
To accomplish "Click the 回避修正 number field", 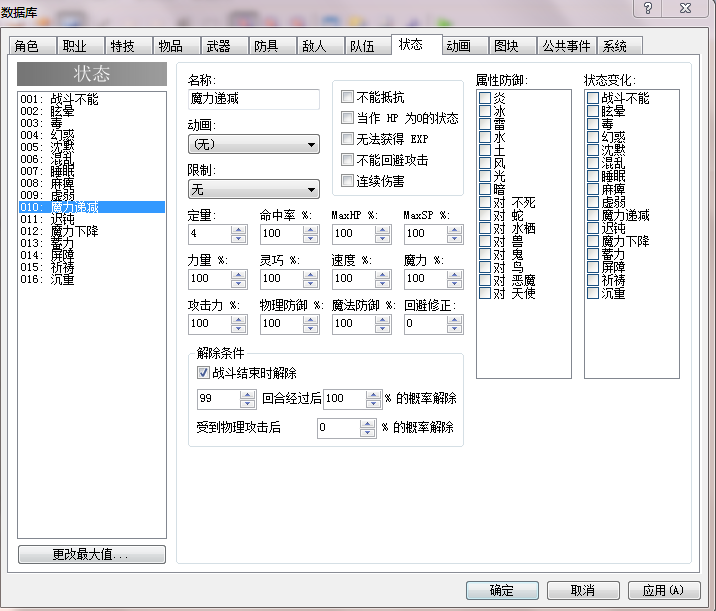I will point(426,324).
